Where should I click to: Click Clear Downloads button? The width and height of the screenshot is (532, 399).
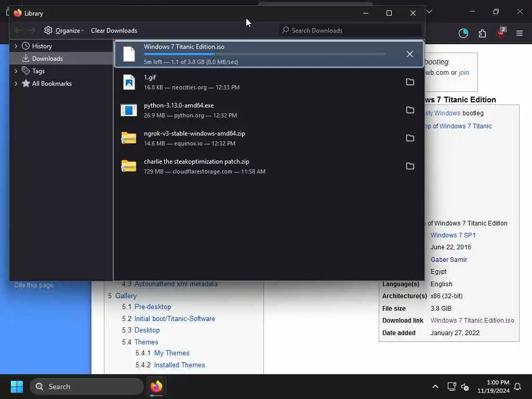point(114,31)
